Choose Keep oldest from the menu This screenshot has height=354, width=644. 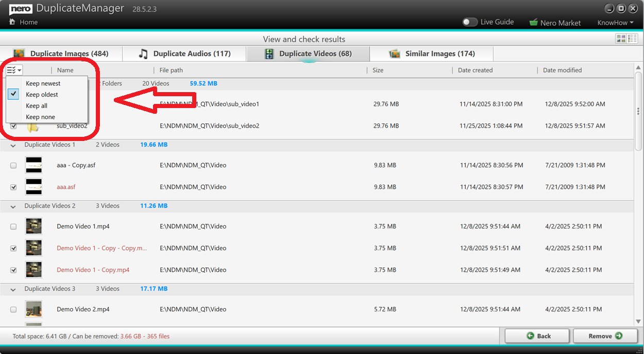click(47, 94)
